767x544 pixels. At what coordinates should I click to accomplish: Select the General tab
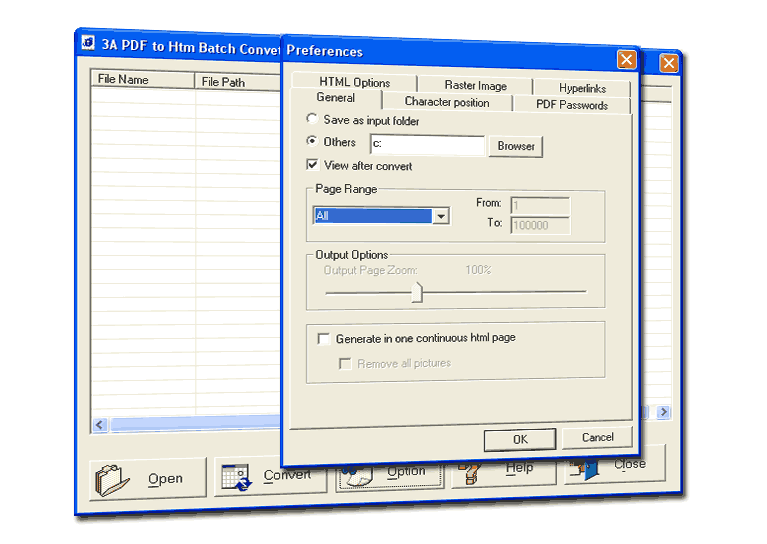click(x=336, y=97)
